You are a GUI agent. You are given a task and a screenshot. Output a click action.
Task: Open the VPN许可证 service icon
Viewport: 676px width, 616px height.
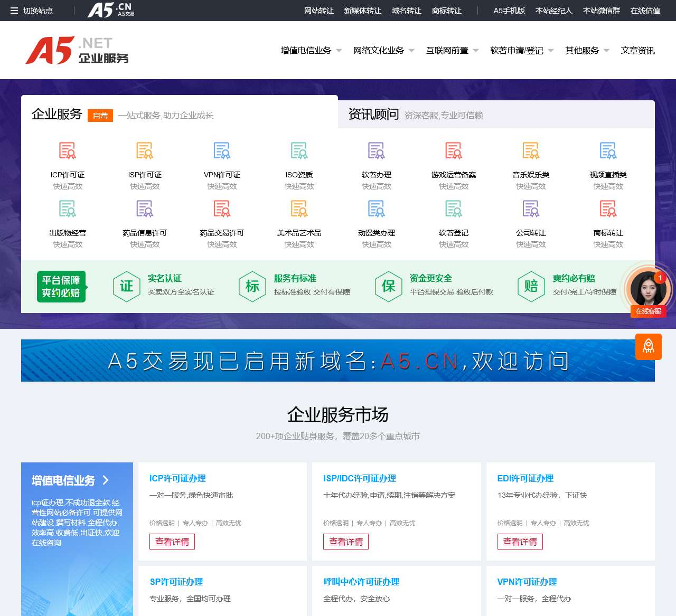pyautogui.click(x=222, y=151)
